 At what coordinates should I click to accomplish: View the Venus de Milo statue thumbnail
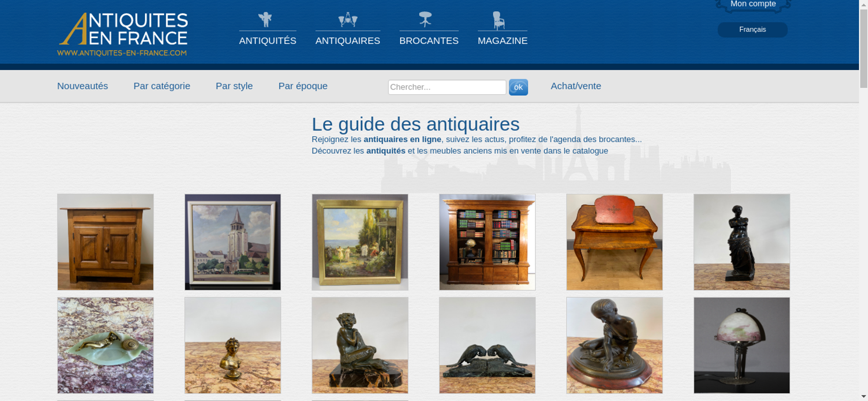click(742, 242)
